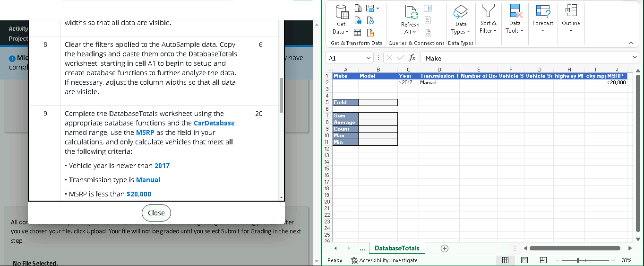
Task: Open the Outline menu
Action: (571, 19)
